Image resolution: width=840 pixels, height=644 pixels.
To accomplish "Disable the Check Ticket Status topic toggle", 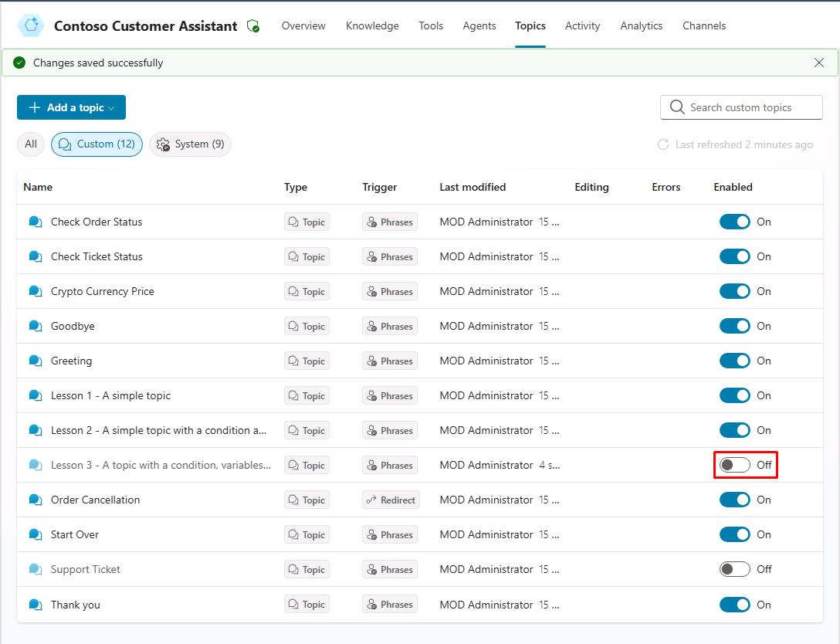I will coord(734,256).
